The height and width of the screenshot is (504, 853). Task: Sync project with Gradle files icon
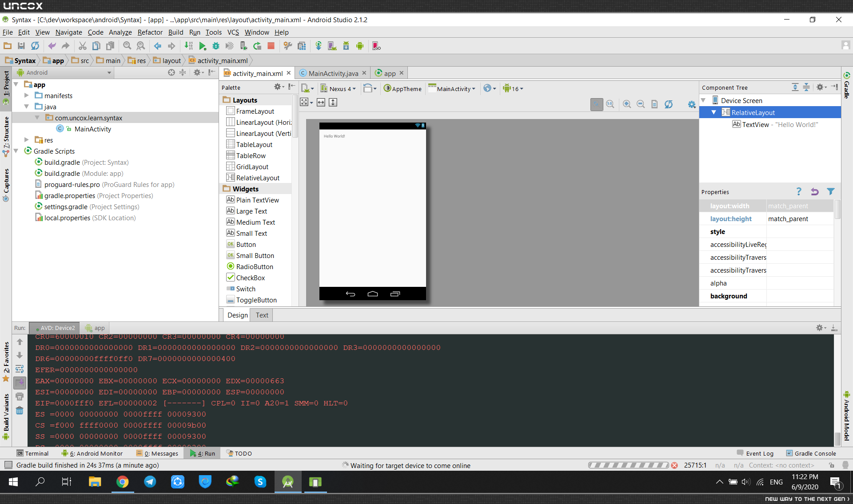click(319, 46)
